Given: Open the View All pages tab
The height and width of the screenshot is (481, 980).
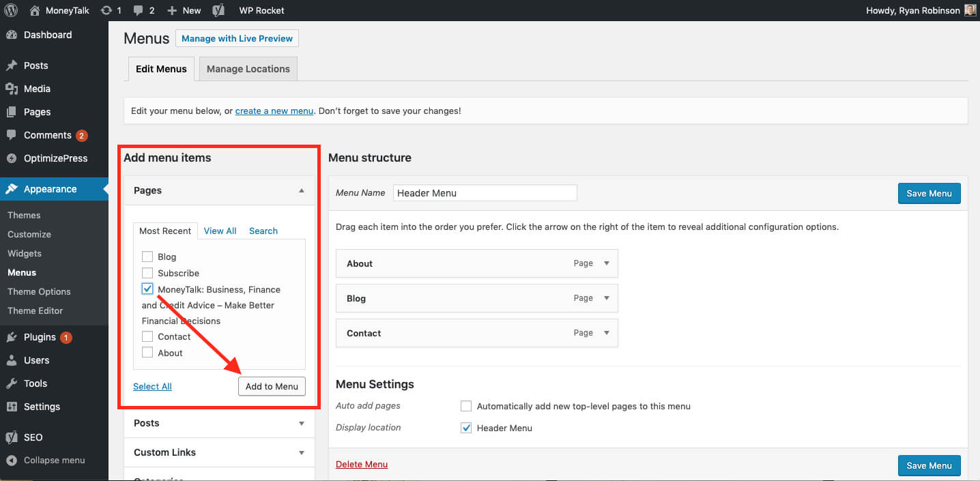Looking at the screenshot, I should [x=220, y=231].
